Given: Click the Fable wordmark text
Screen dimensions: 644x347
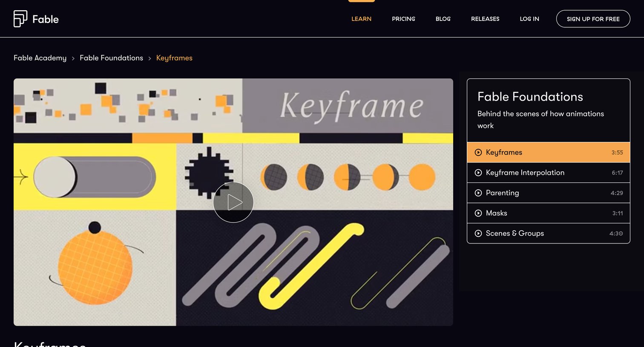Looking at the screenshot, I should pyautogui.click(x=46, y=19).
